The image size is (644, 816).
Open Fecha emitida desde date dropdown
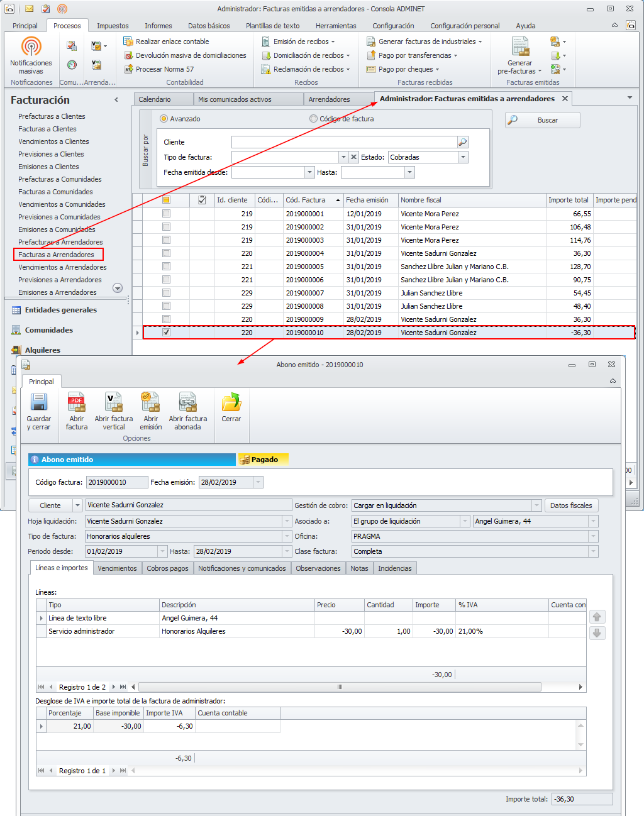309,172
